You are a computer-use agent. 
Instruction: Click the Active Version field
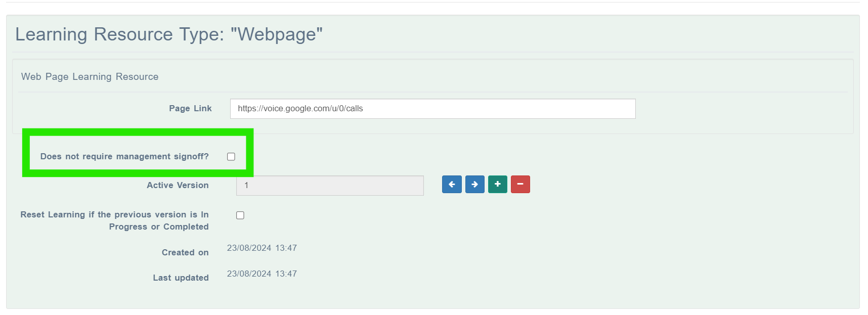(x=330, y=186)
